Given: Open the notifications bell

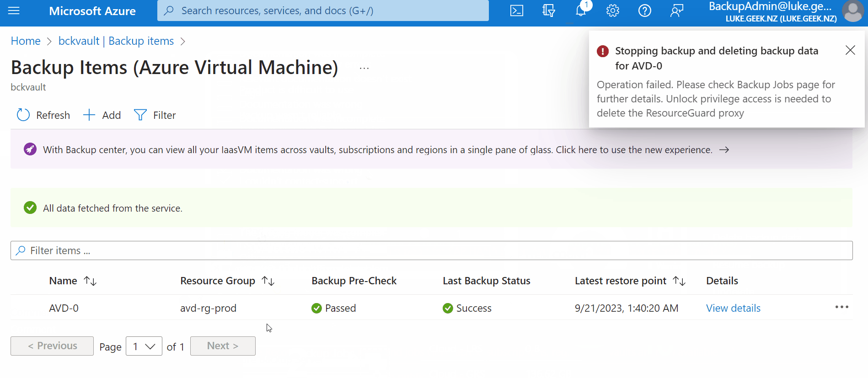Looking at the screenshot, I should [581, 11].
